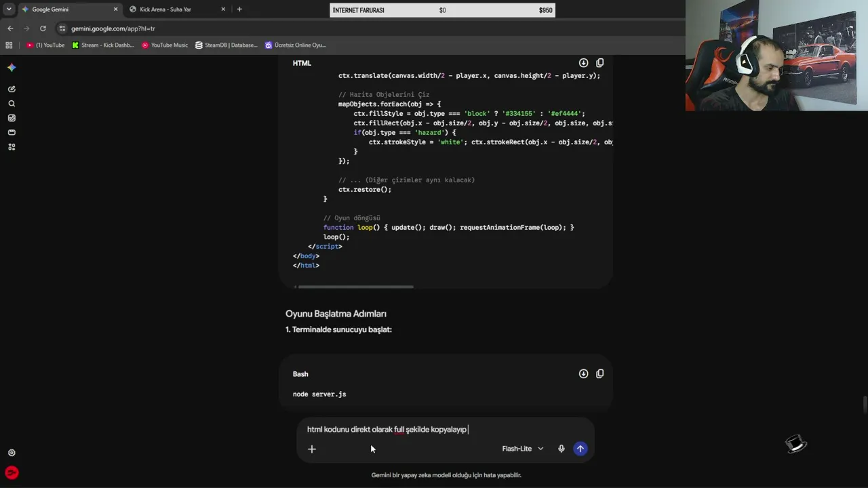
Task: Copy the HTML code block
Action: click(x=599, y=62)
